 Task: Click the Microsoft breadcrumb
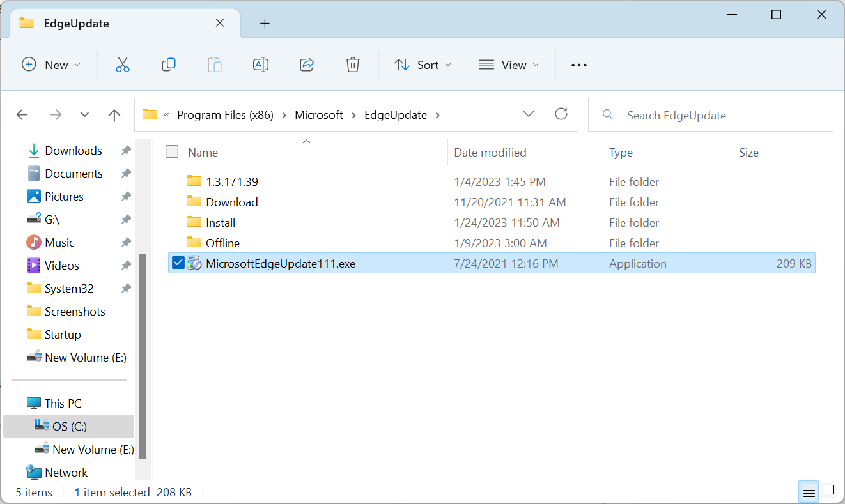point(319,115)
